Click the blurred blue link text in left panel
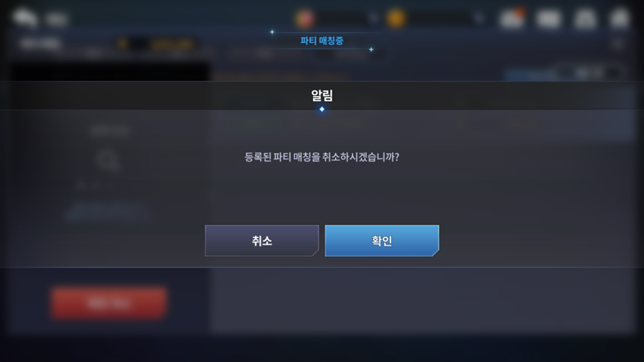The height and width of the screenshot is (362, 644). (108, 211)
